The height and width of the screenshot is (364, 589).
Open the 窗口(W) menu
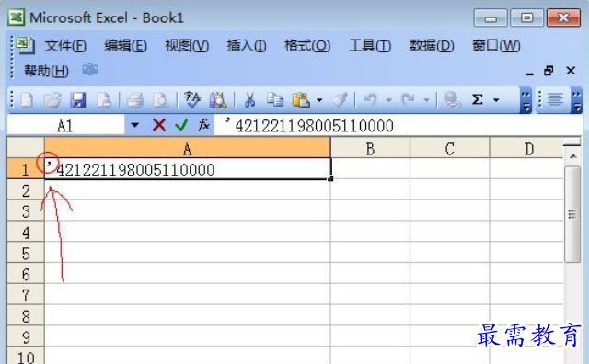496,46
